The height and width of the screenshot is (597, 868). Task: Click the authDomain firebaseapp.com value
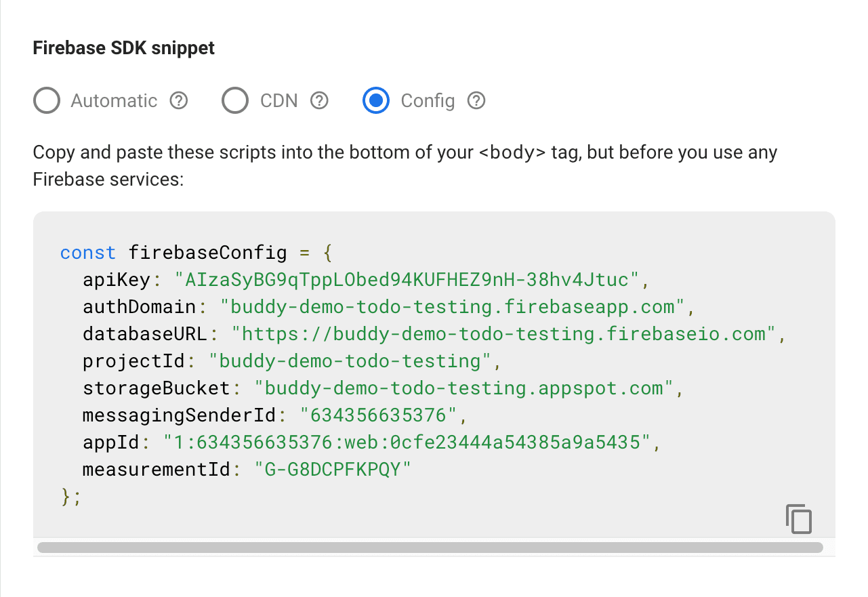453,307
